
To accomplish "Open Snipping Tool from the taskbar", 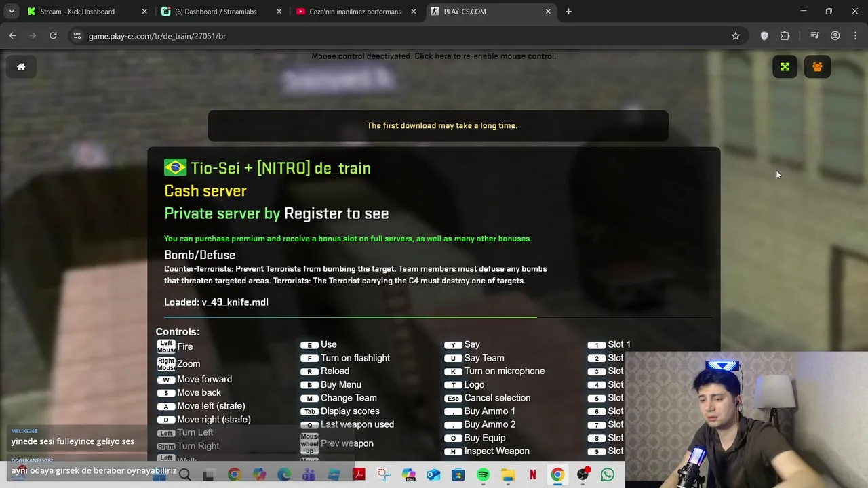I will click(384, 475).
